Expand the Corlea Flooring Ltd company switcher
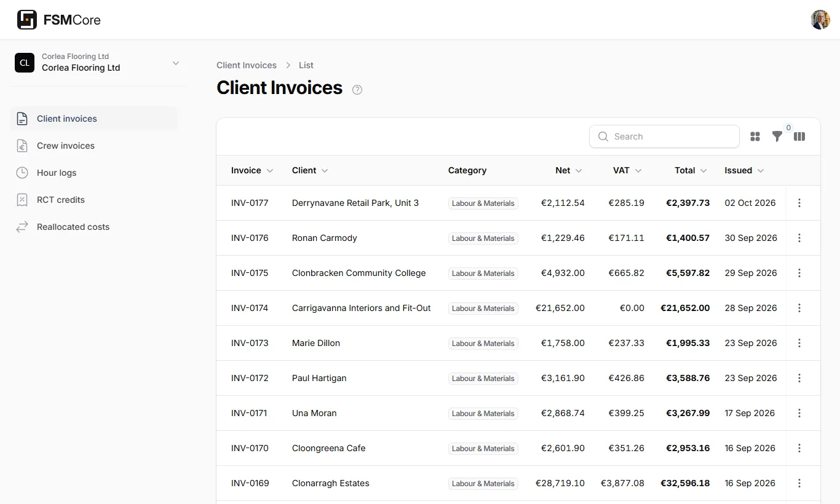 (176, 63)
